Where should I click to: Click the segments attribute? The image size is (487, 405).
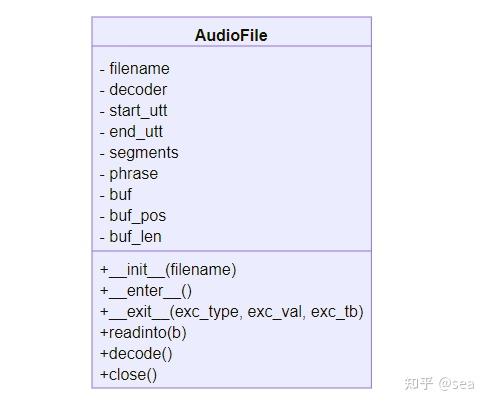(139, 153)
